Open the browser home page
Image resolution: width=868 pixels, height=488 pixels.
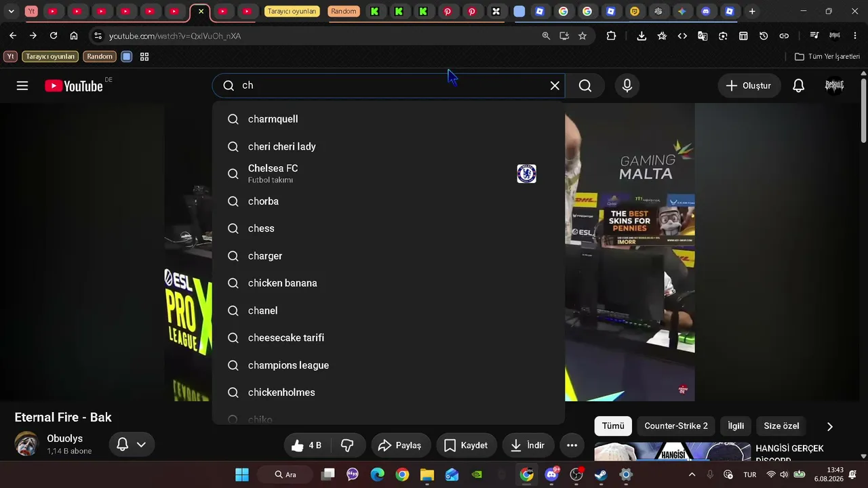tap(74, 36)
